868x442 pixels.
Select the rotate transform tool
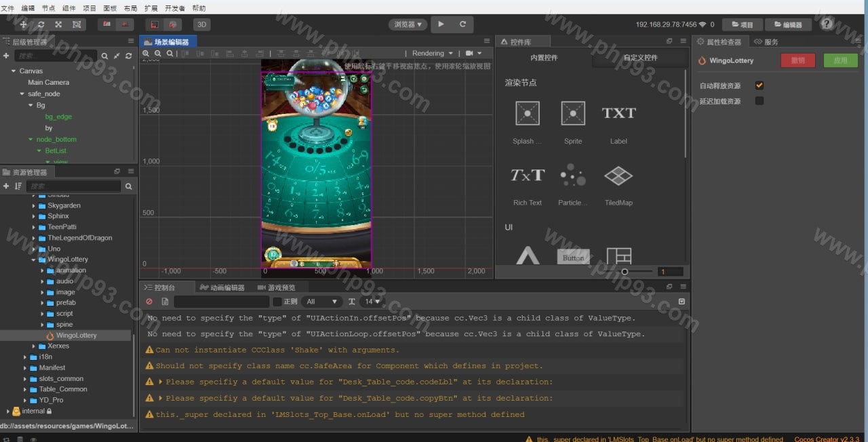point(41,24)
